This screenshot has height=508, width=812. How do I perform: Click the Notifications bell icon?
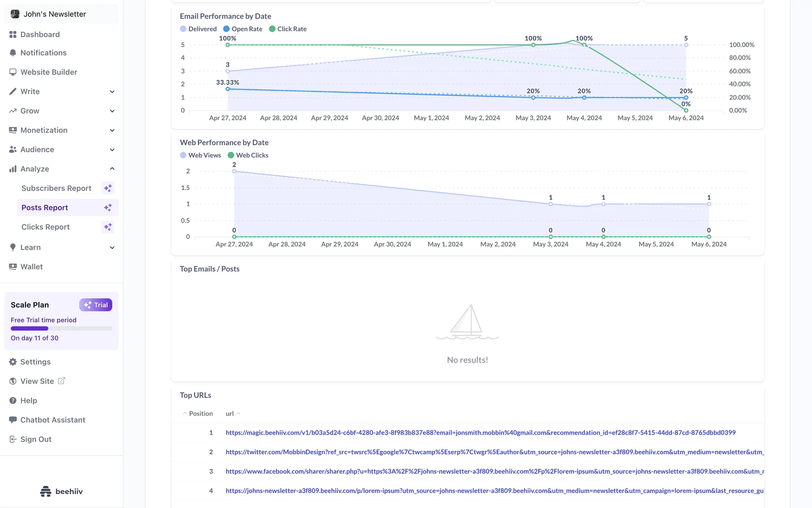13,53
